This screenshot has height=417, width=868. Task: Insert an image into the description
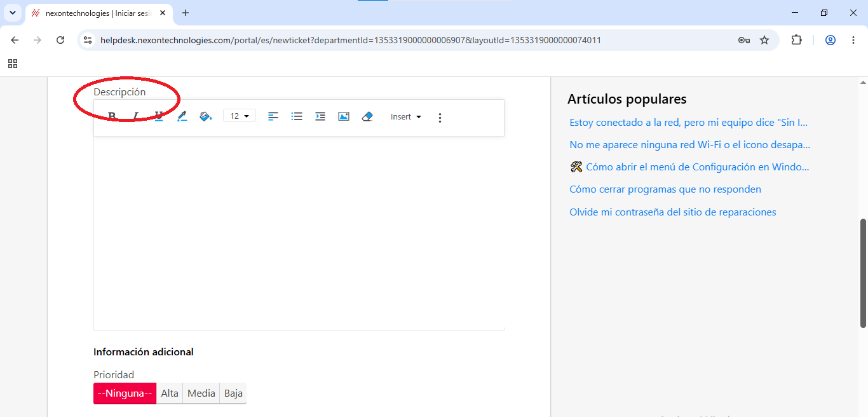tap(344, 116)
